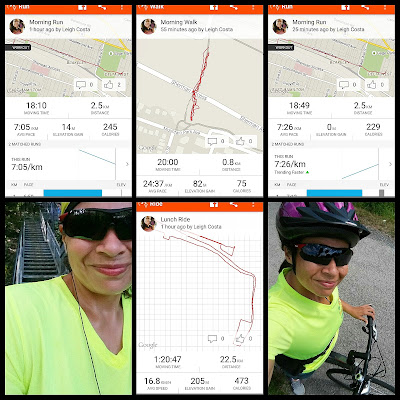Tap the Morning Walk activity title
400x400 pixels.
[x=179, y=22]
